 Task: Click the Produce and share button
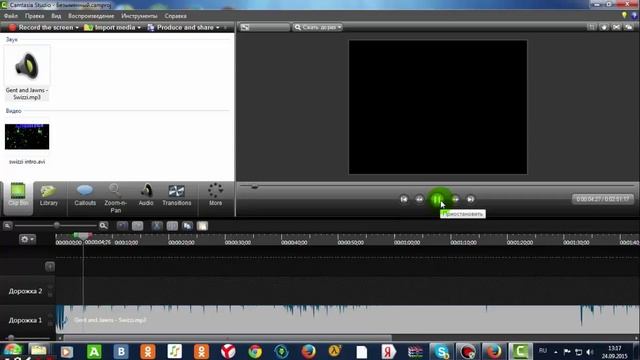(180, 27)
